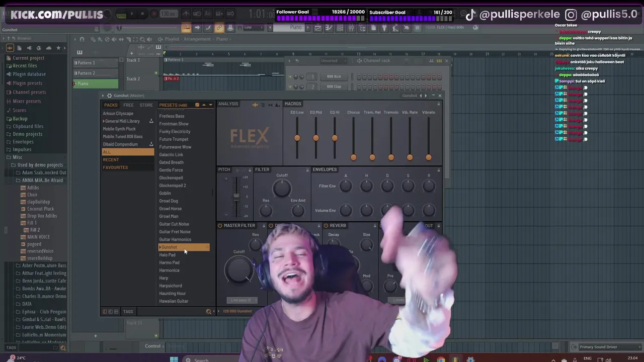Screen dimensions: 644x362
Task: Click the Filter Cutoff knob
Action: (282, 189)
